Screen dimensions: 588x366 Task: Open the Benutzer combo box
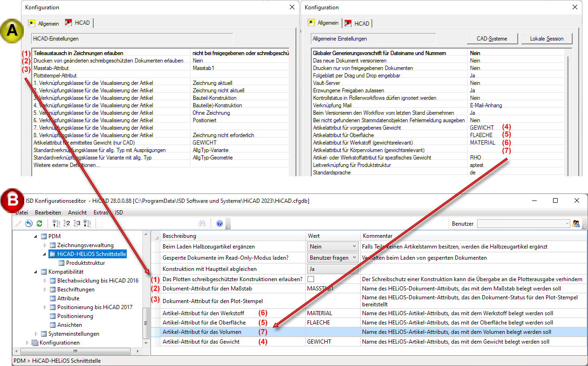coord(523,224)
